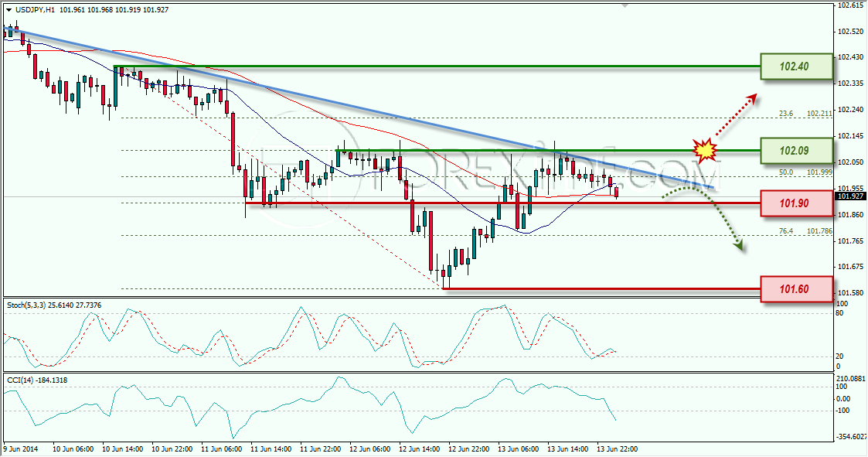Screen dimensions: 868x457
Task: Click the 101.675 value on the price scale
Action: pyautogui.click(x=851, y=267)
